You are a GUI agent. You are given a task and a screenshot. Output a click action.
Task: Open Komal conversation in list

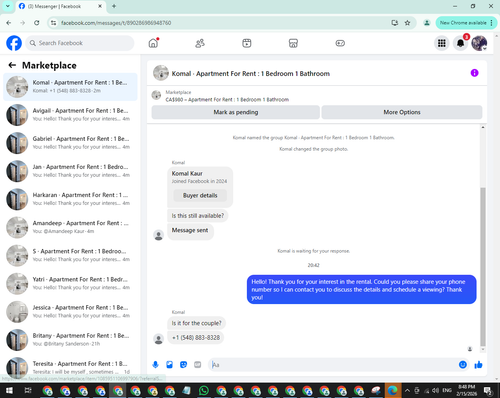pos(70,87)
